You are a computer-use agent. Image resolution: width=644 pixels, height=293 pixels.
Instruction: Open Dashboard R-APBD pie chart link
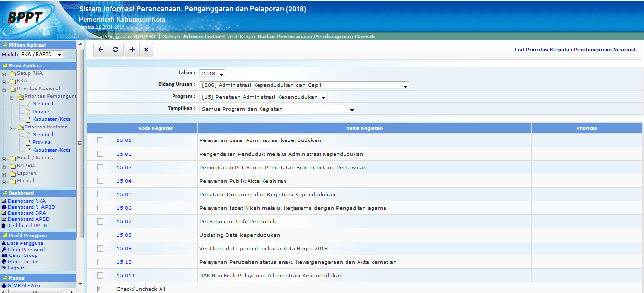coord(31,207)
